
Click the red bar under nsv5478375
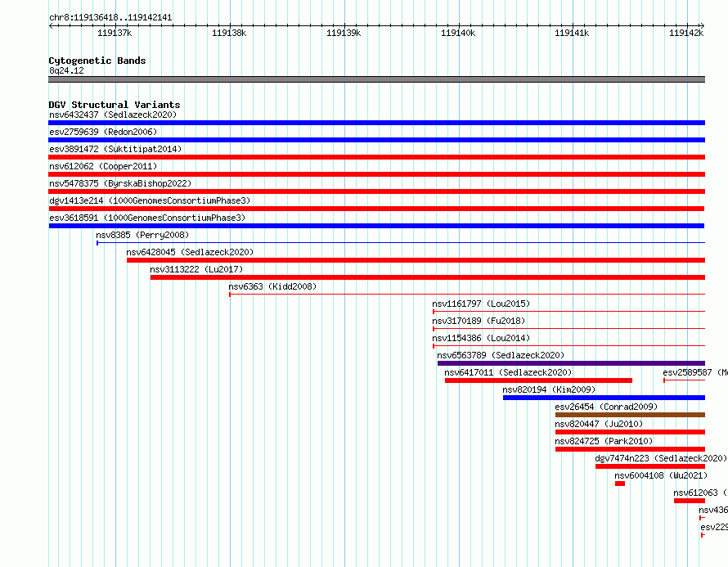coord(376,191)
